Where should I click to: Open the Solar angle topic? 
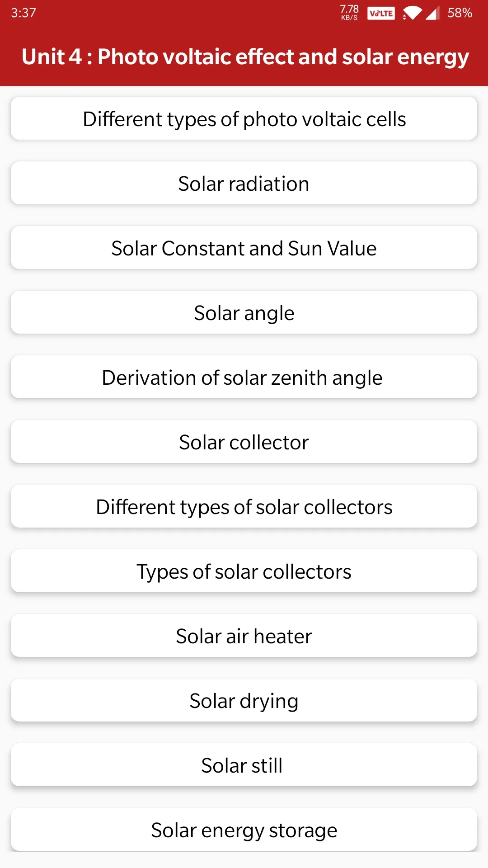click(x=244, y=312)
